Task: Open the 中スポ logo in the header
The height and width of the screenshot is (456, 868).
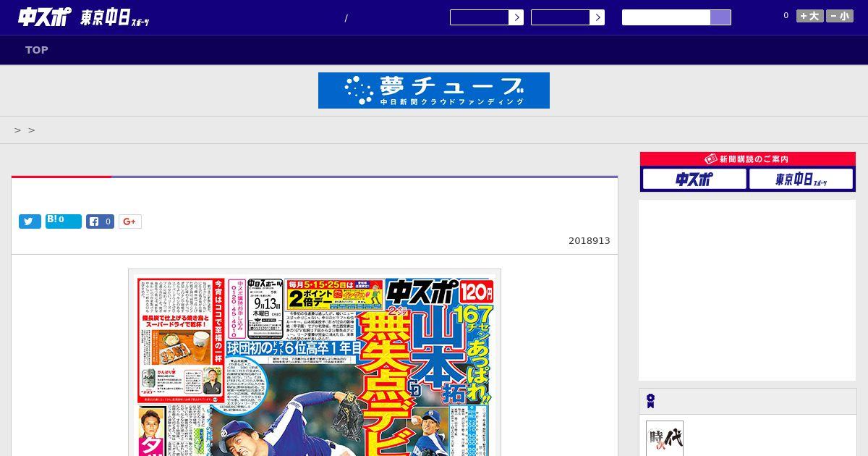Action: pyautogui.click(x=45, y=17)
